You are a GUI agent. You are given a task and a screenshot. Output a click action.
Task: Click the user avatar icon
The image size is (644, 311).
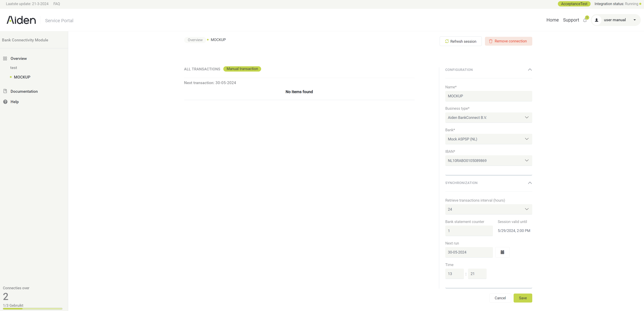[x=597, y=20]
